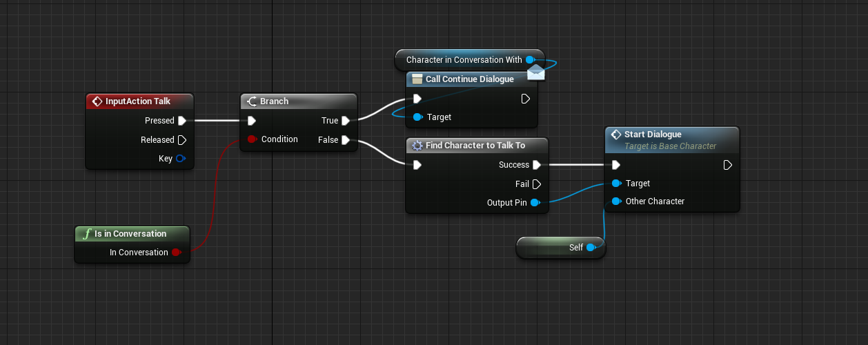Click the Success execution pin

point(536,165)
